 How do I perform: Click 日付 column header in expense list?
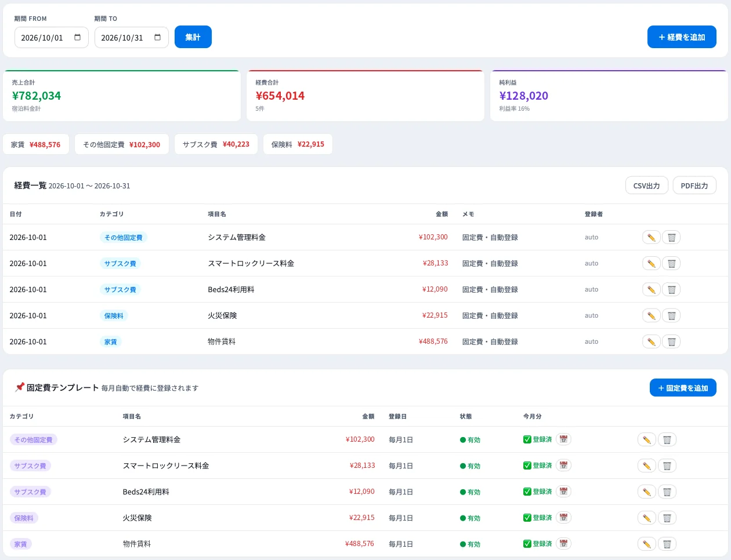16,214
